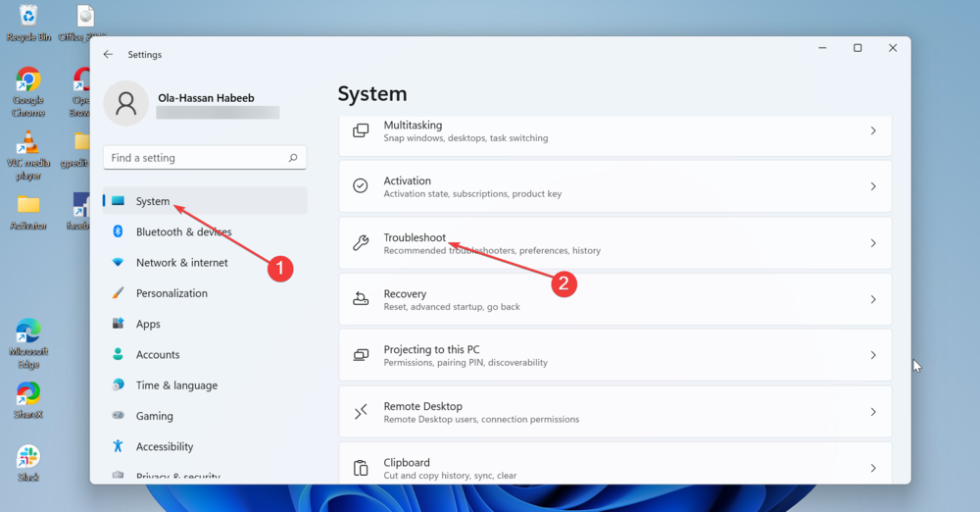Click the Network wifi icon in sidebar
This screenshot has height=512, width=980.
point(118,262)
